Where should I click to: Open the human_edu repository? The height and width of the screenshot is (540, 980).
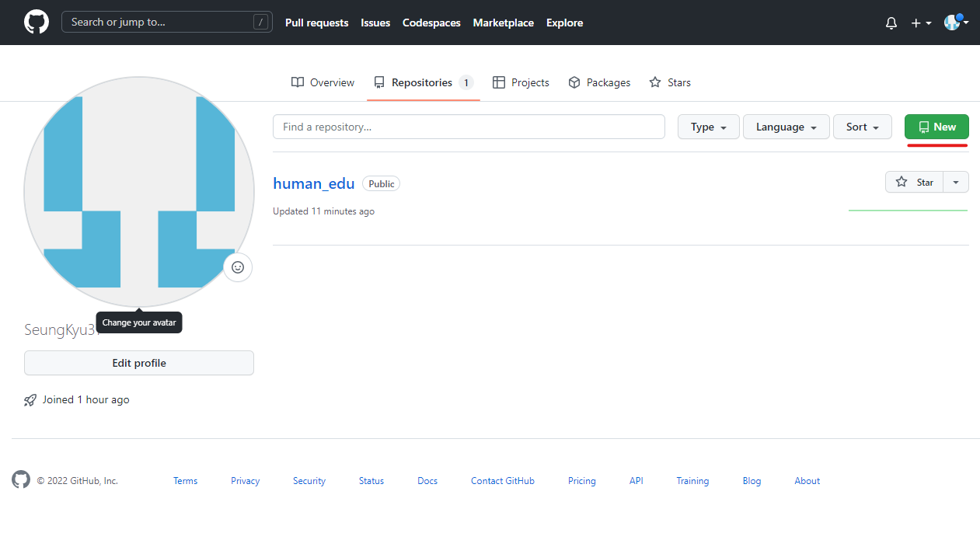[x=314, y=183]
